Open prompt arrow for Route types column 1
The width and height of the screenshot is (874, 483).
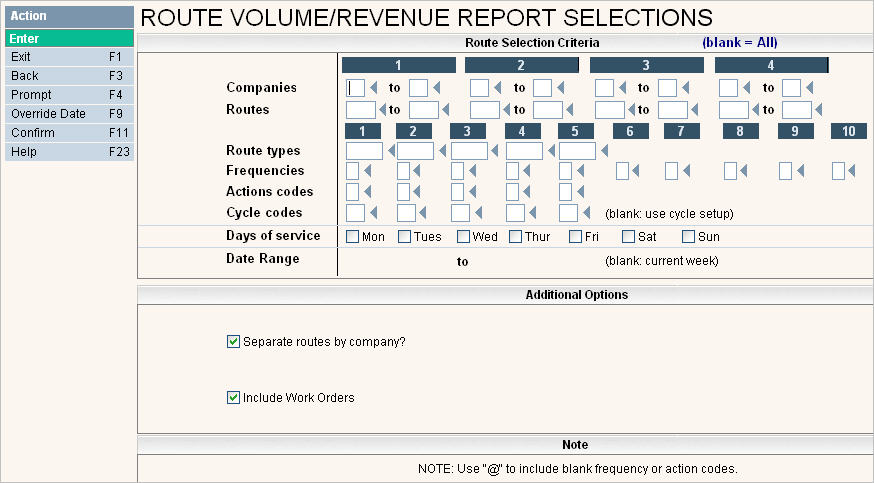point(391,150)
